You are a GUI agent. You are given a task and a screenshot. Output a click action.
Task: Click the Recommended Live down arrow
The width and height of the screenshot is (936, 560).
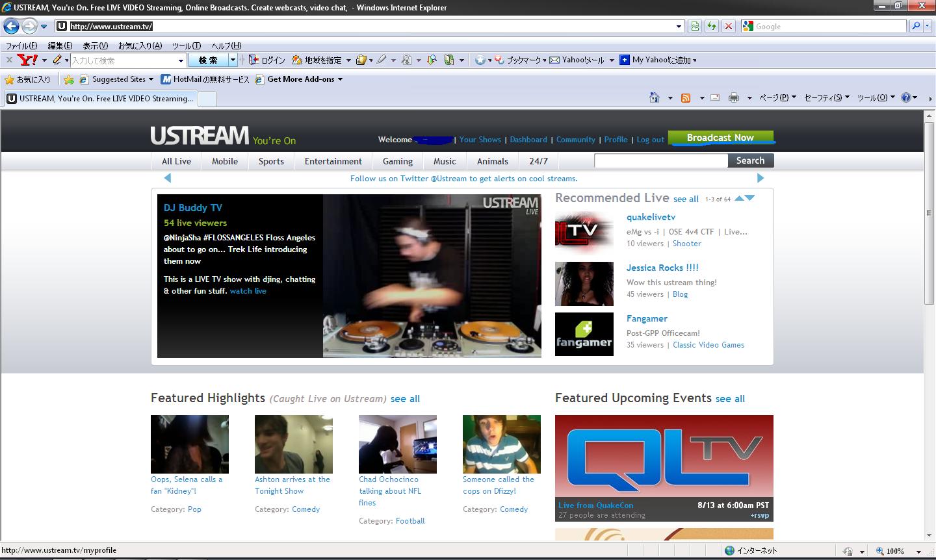[x=750, y=198]
